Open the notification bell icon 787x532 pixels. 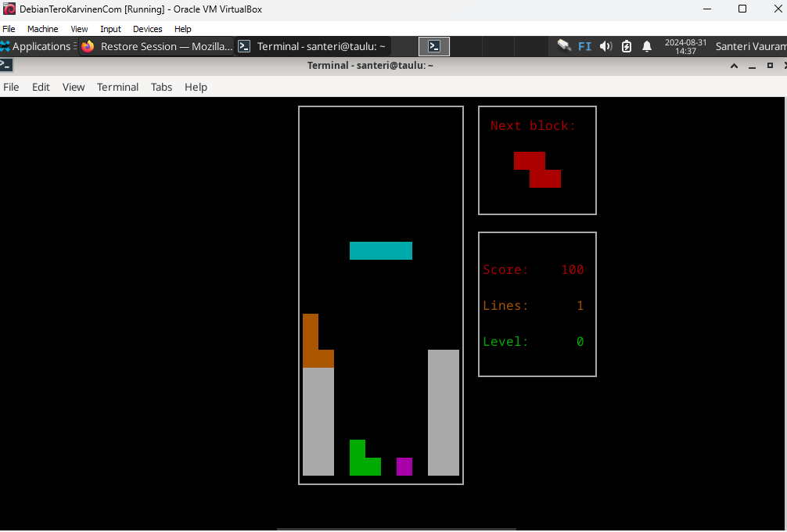point(647,46)
